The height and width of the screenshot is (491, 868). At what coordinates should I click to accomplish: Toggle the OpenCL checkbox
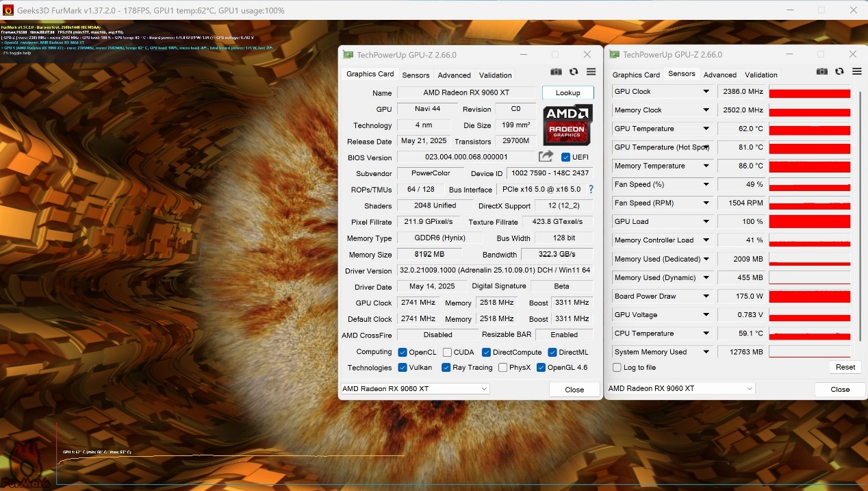click(x=403, y=352)
